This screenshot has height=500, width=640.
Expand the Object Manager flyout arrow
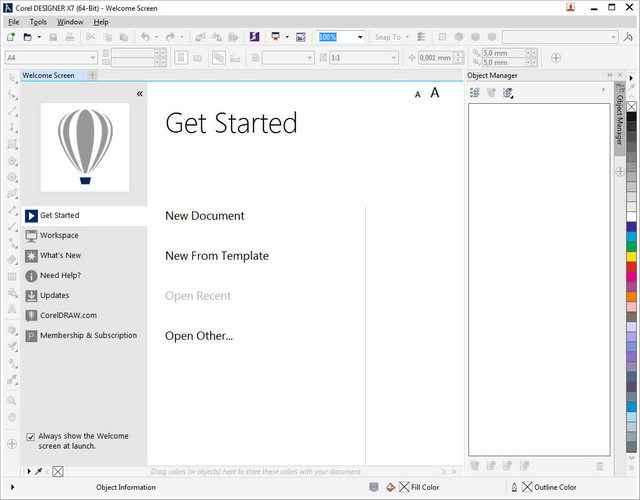coord(602,90)
